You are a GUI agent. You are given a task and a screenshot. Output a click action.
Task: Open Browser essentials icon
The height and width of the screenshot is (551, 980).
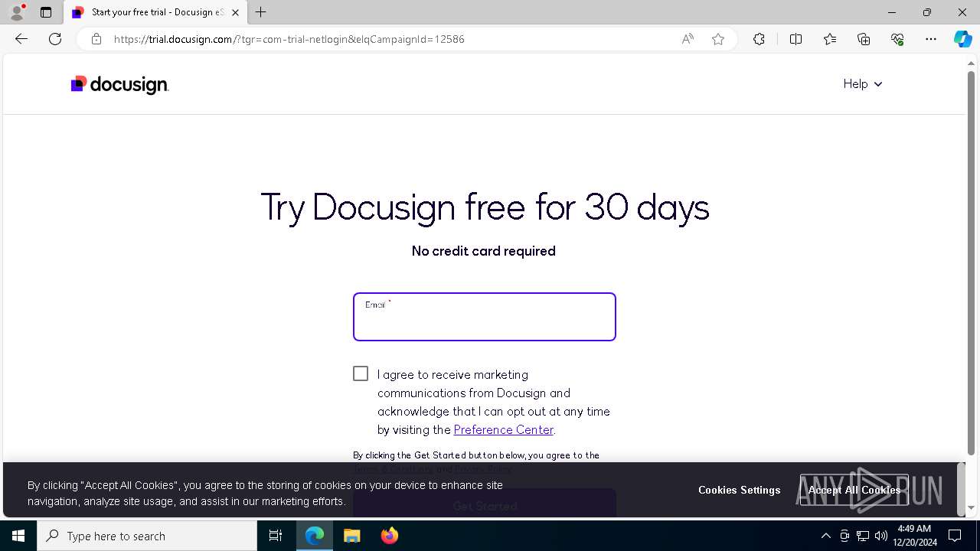[897, 39]
